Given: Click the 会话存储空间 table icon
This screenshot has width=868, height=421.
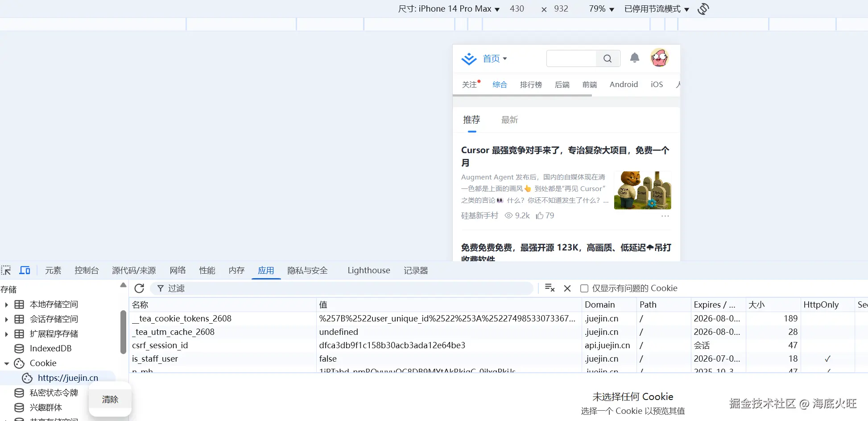Looking at the screenshot, I should [19, 319].
